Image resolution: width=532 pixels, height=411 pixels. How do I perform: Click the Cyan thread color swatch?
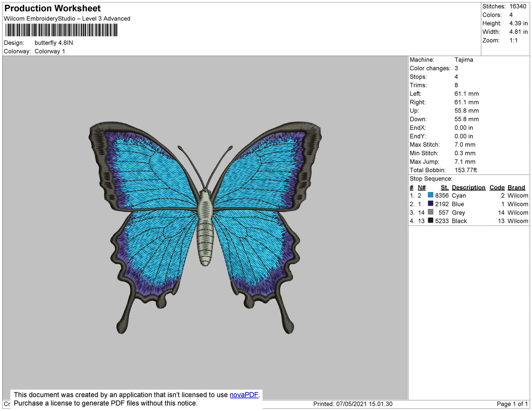430,195
